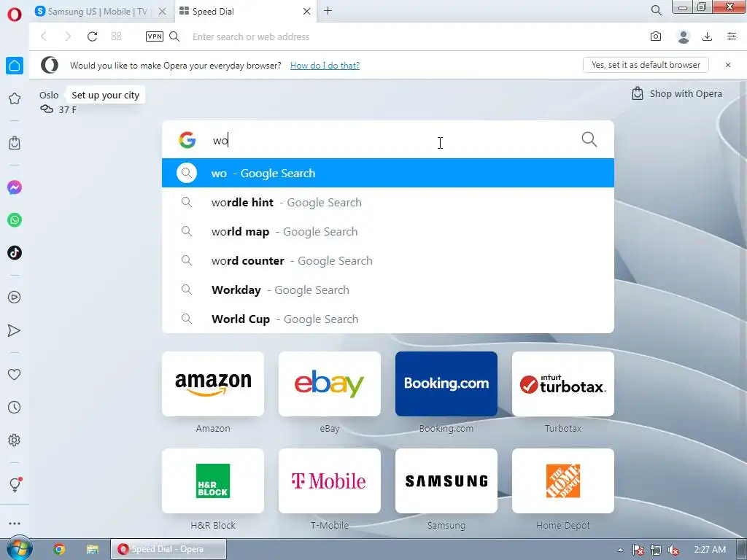The image size is (747, 560).
Task: Select the 'World Cup' suggestion
Action: pyautogui.click(x=388, y=319)
